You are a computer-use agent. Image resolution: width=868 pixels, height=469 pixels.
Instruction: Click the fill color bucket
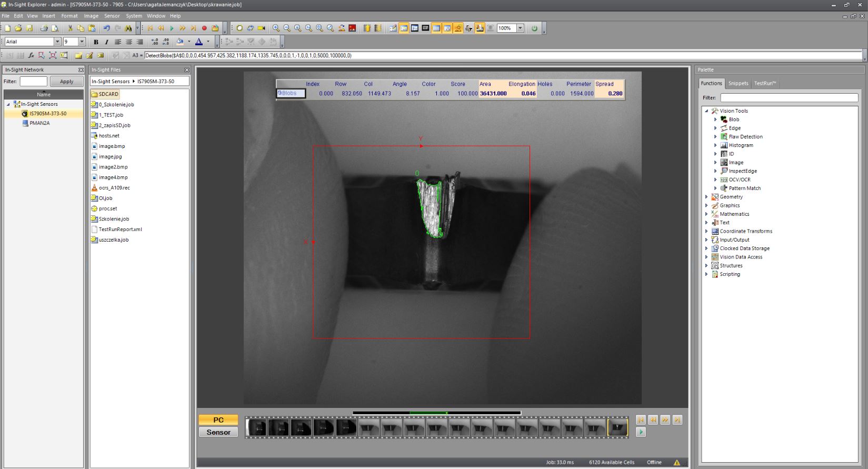click(x=180, y=42)
